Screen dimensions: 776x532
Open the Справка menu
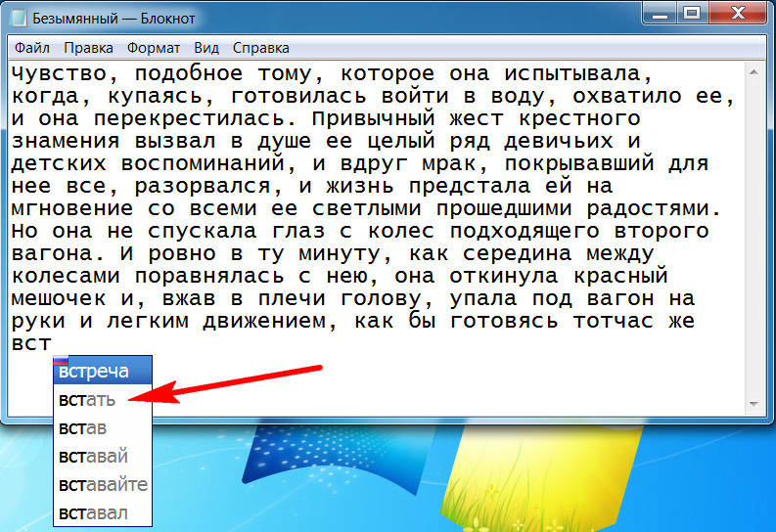[260, 47]
